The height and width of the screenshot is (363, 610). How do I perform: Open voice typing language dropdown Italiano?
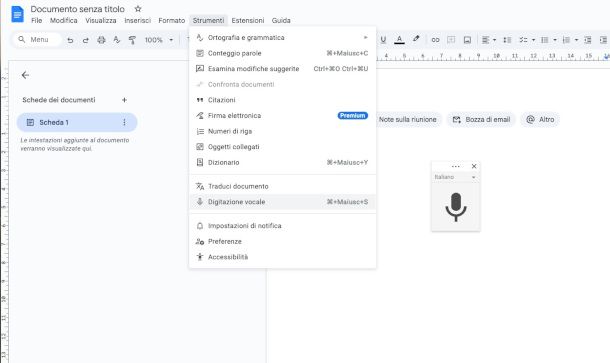tap(455, 177)
